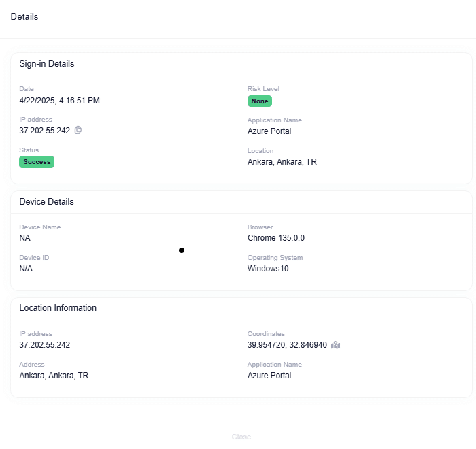Select the Sign-in Details section header
Image resolution: width=476 pixels, height=449 pixels.
point(47,64)
